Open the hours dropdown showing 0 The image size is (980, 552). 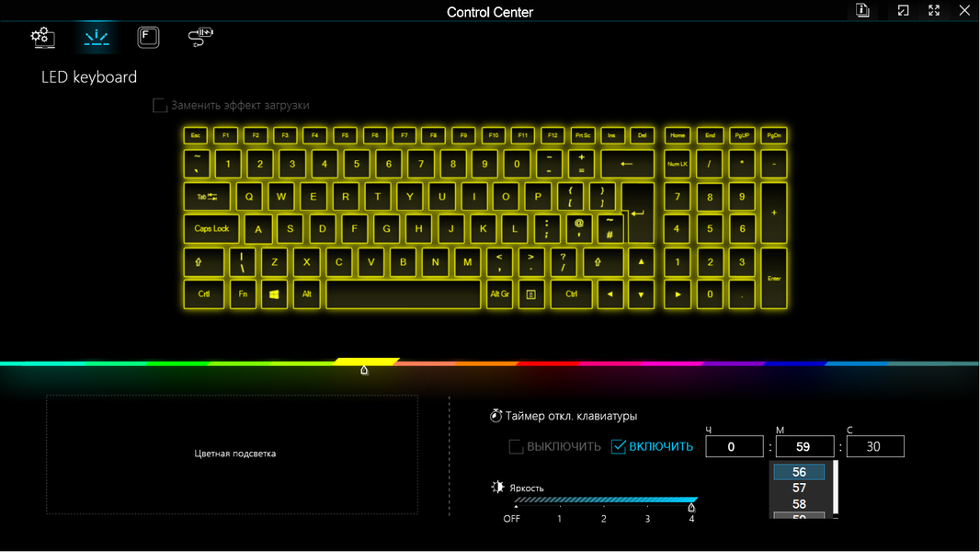pos(734,446)
